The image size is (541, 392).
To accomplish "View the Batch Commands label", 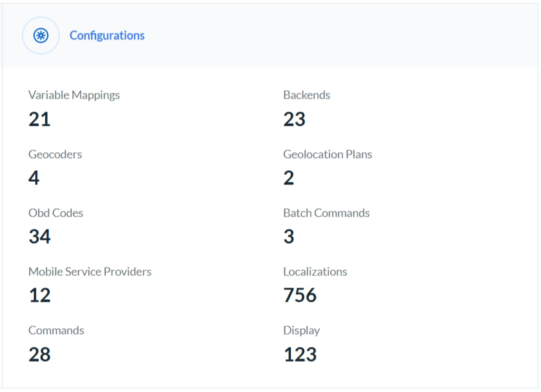I will [326, 213].
